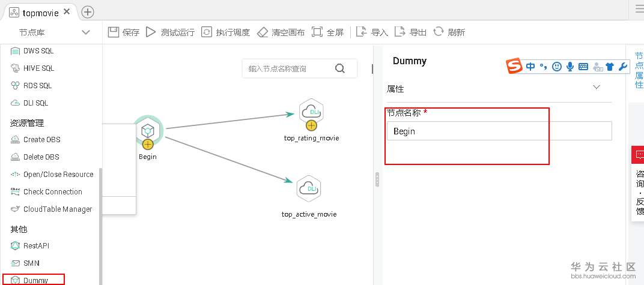Click Sogou IME emoji smiley icon
This screenshot has width=644, height=285.
[556, 67]
